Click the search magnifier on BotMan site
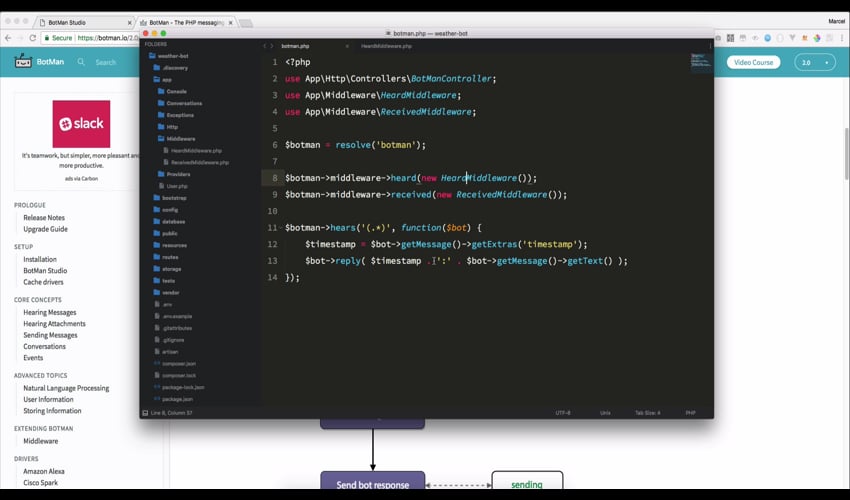 click(81, 62)
